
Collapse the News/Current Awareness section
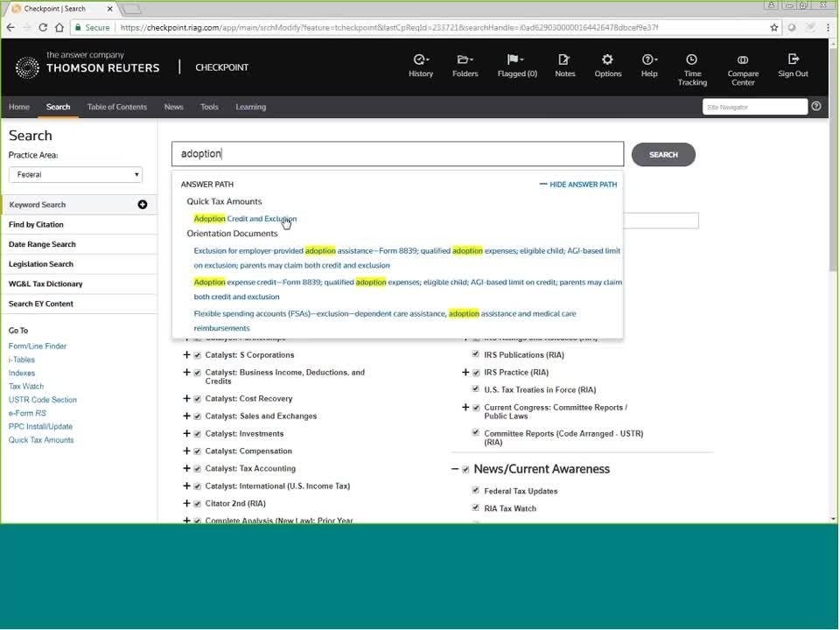click(455, 469)
